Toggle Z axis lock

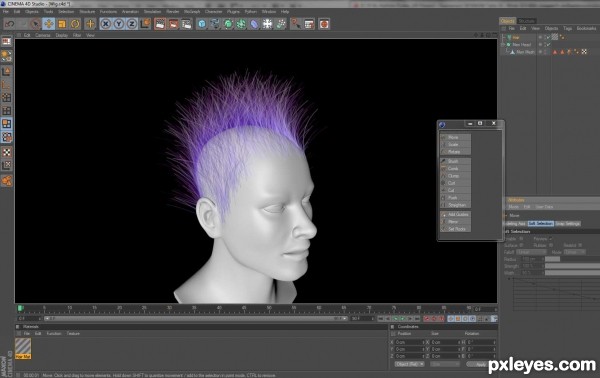[132, 24]
